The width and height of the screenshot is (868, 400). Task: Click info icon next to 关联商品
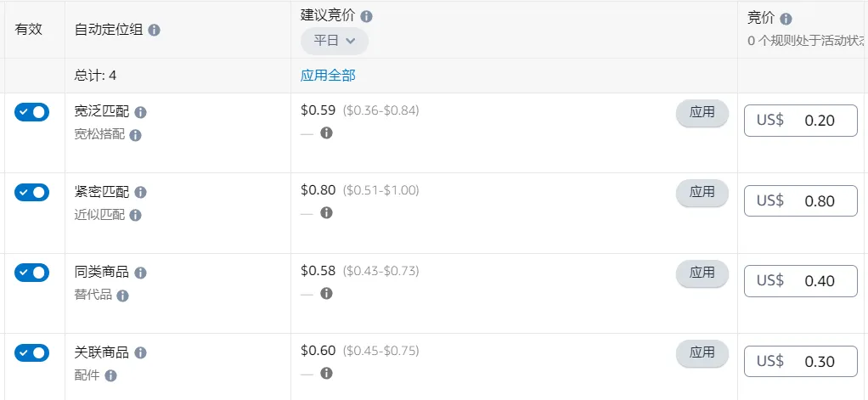[x=141, y=352]
